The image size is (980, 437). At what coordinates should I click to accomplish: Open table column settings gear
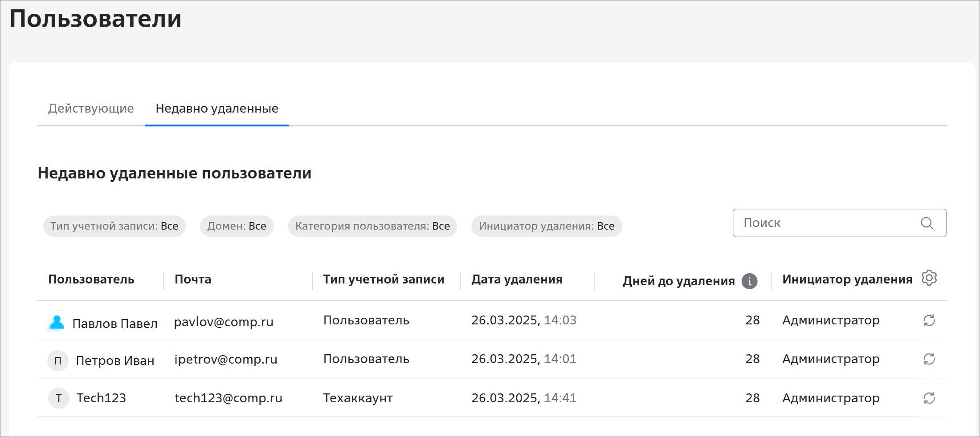click(x=929, y=278)
